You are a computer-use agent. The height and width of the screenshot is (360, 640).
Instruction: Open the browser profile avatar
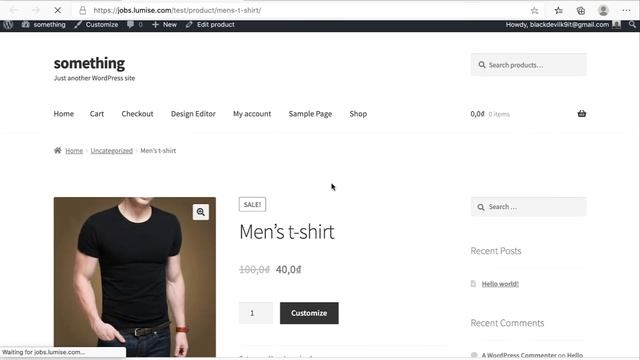(603, 11)
